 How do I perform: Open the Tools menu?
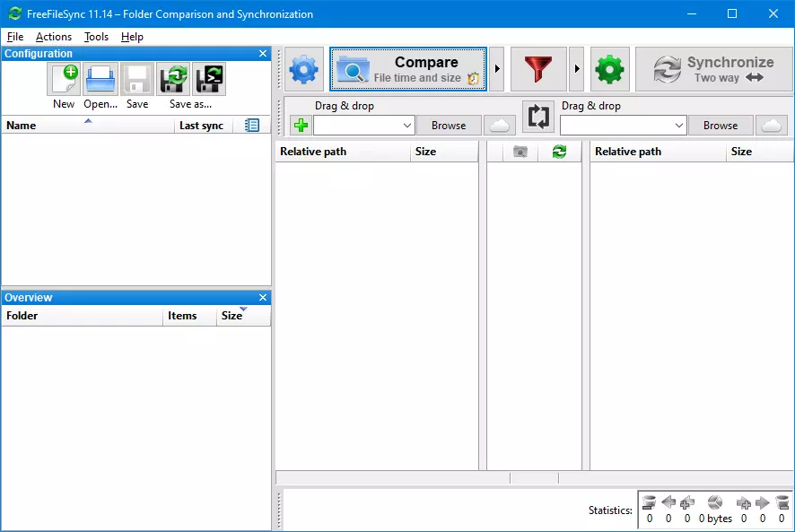96,37
